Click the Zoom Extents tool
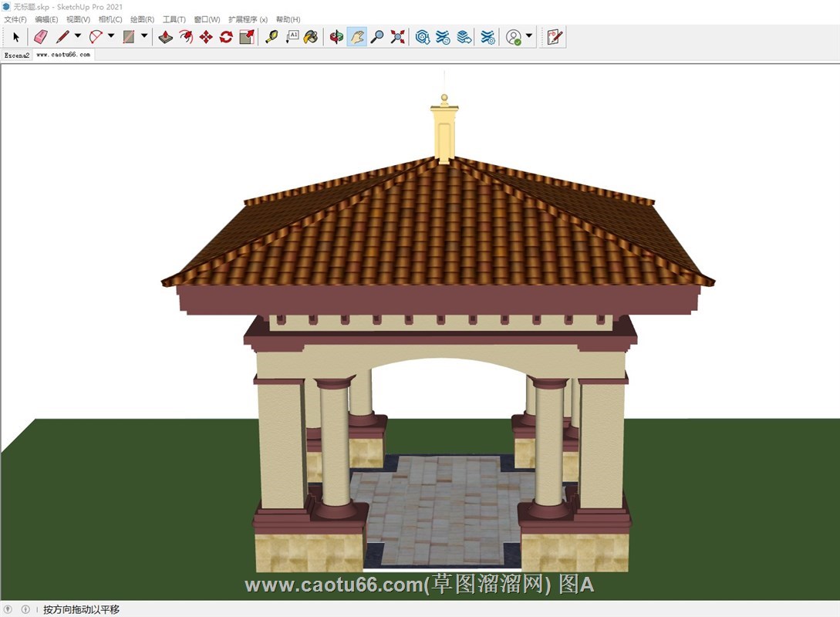Image resolution: width=840 pixels, height=617 pixels. pyautogui.click(x=397, y=36)
